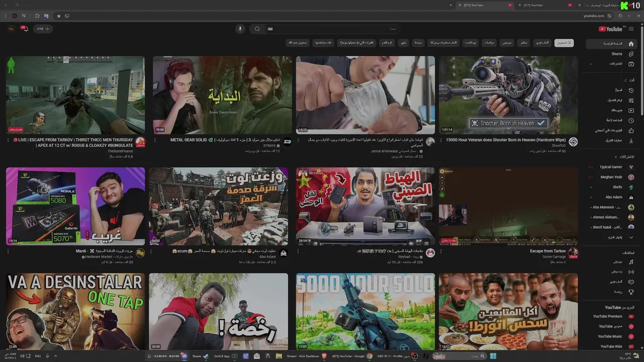Viewport: 644px width, 362px height.
Task: Open watch History clock-arrow icon in sidebar
Action: point(631,90)
